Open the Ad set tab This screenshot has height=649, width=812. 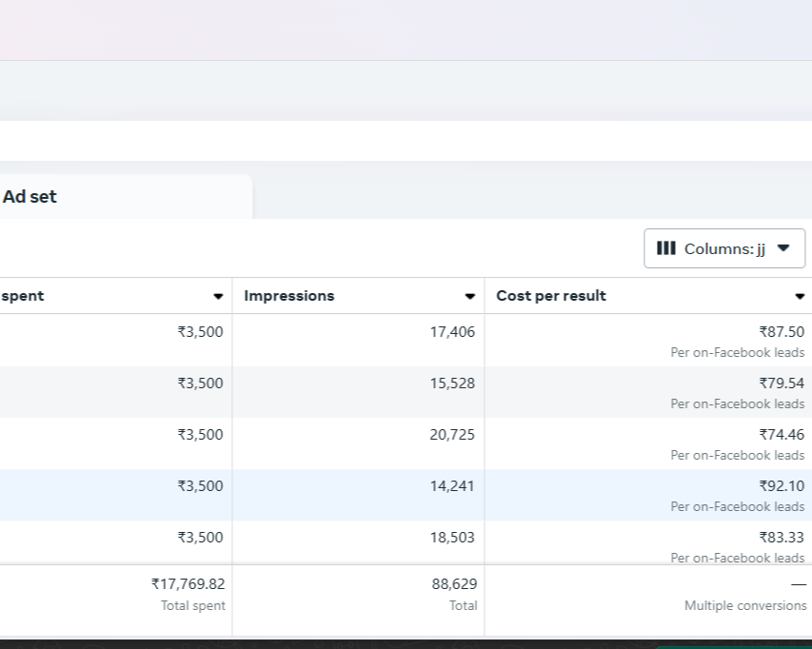(x=126, y=197)
